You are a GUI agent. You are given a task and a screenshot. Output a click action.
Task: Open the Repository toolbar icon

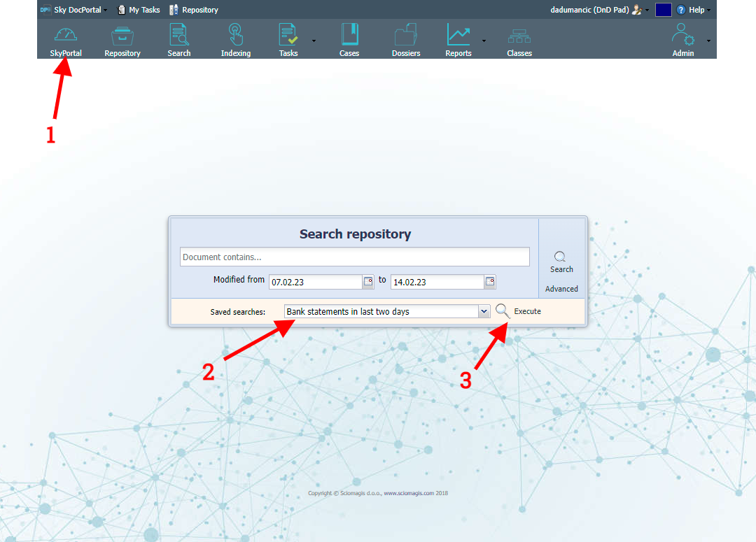(x=122, y=36)
